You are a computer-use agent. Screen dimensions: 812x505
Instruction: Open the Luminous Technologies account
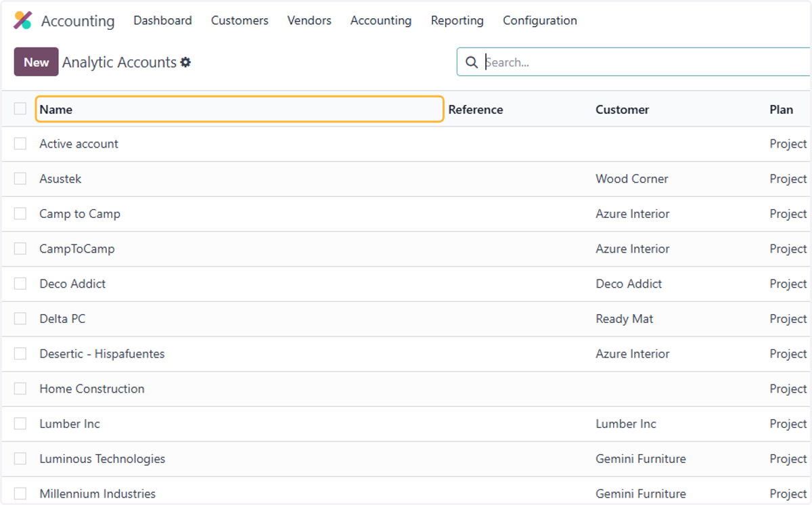pos(102,458)
